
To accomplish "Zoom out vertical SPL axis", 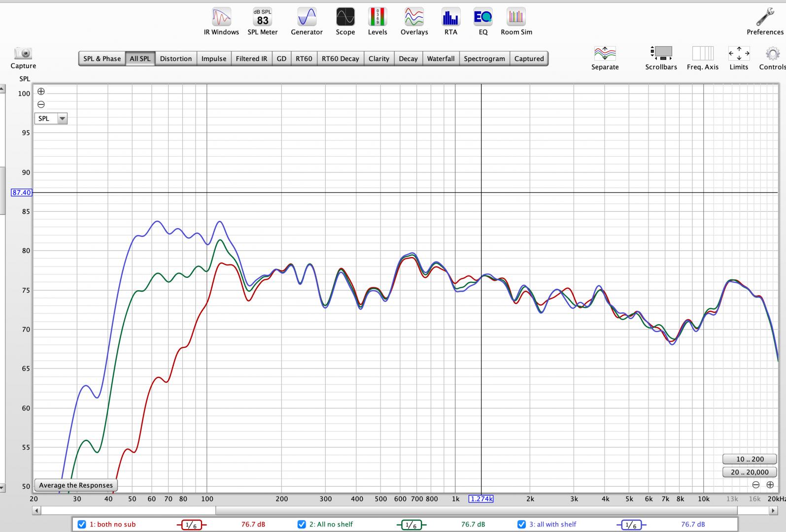I will click(41, 104).
